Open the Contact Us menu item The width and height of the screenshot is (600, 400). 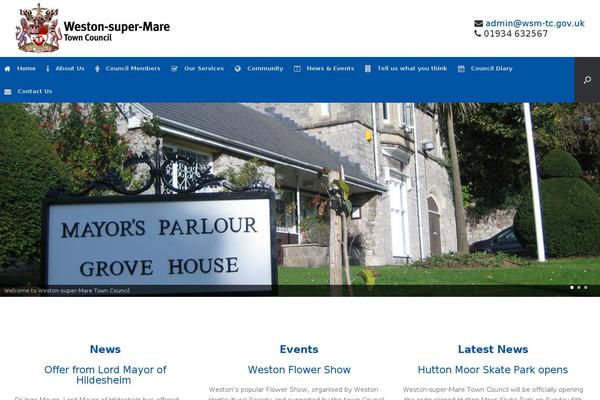click(x=35, y=91)
